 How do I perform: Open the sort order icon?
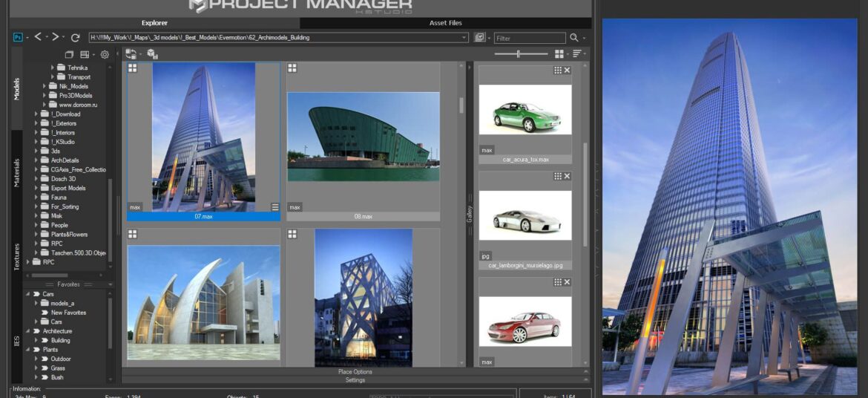(577, 53)
